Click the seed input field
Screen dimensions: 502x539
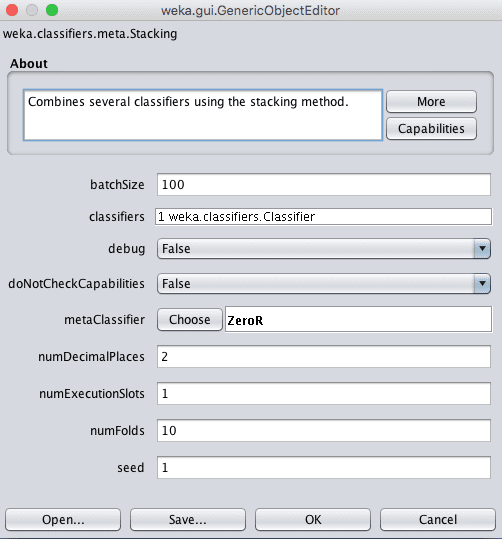pyautogui.click(x=324, y=468)
